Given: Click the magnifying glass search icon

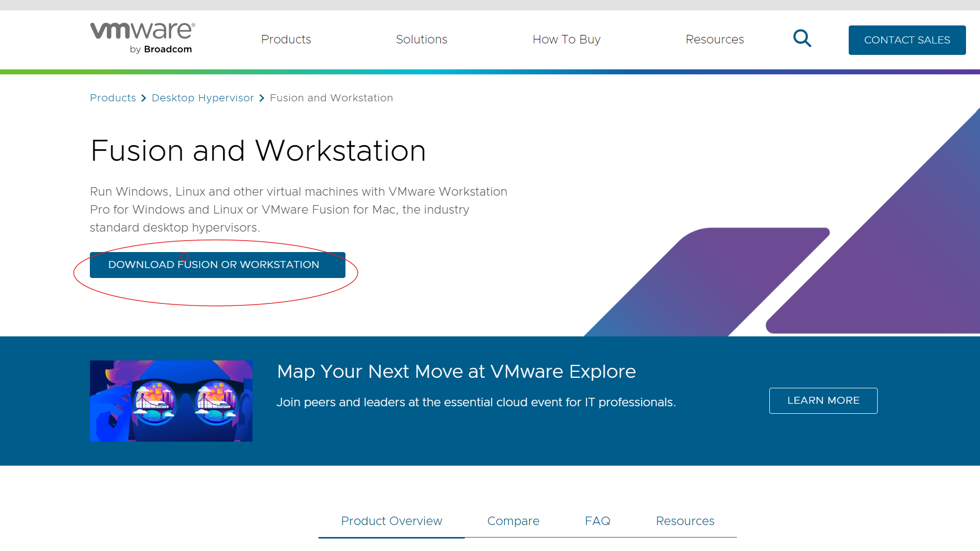Looking at the screenshot, I should point(802,38).
